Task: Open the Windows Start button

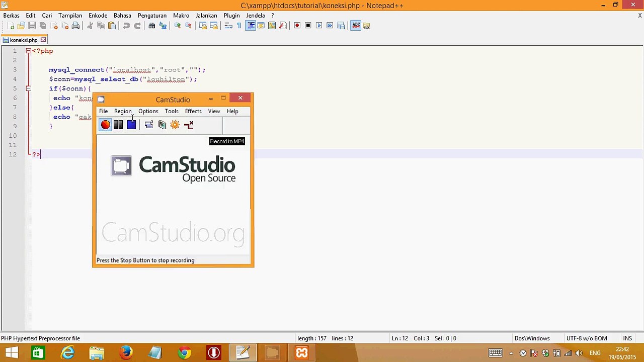Action: [x=12, y=353]
